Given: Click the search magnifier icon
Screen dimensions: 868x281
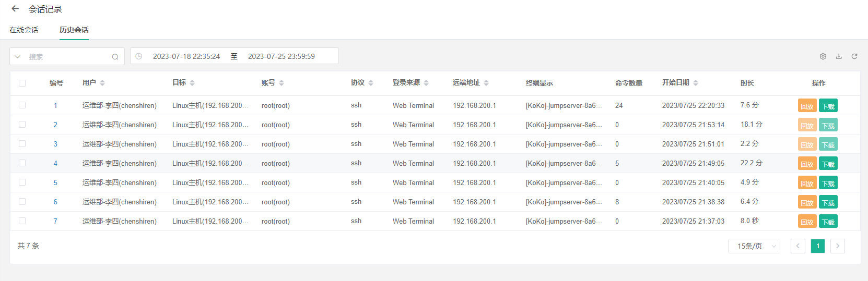Looking at the screenshot, I should 115,57.
